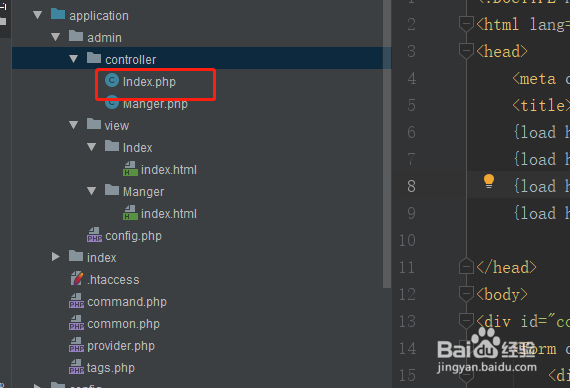
Task: Select common.php in project tree
Action: (123, 324)
